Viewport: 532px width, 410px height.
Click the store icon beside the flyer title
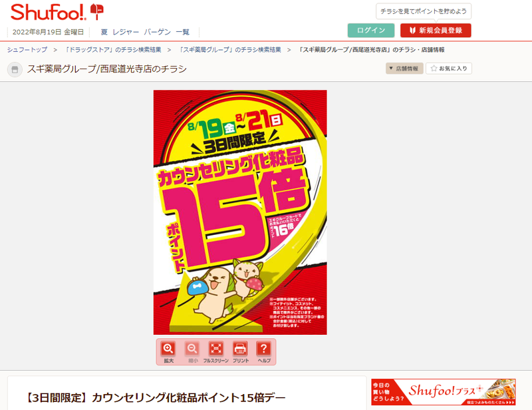[x=15, y=69]
